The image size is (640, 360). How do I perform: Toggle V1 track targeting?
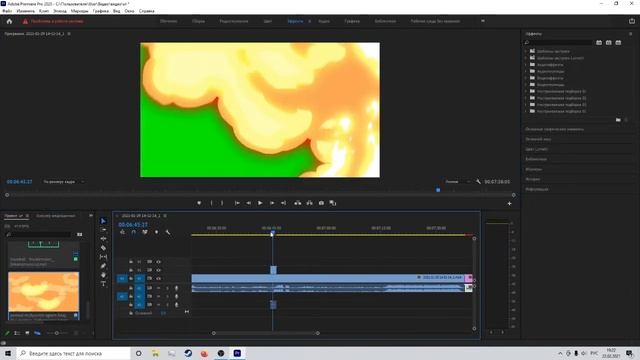[x=139, y=278]
